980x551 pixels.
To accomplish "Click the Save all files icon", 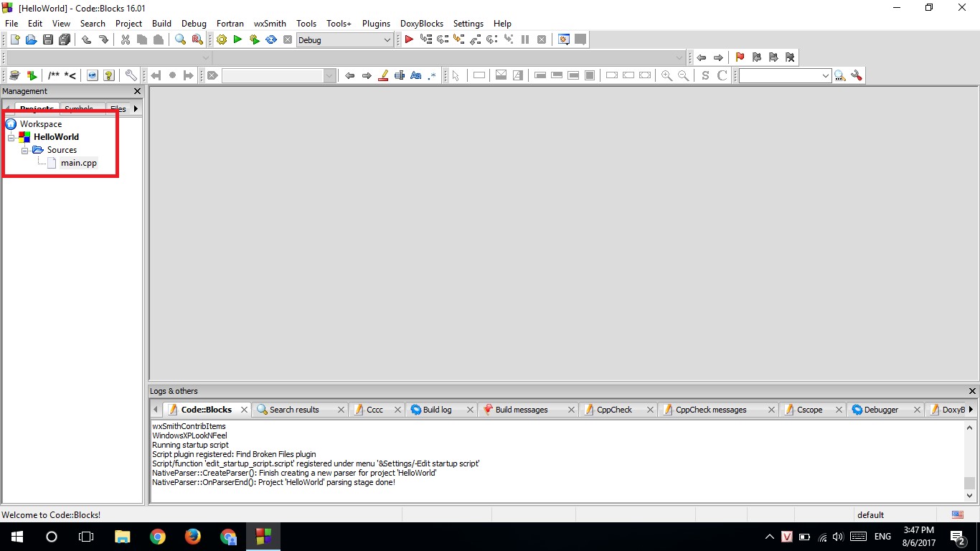I will 65,40.
